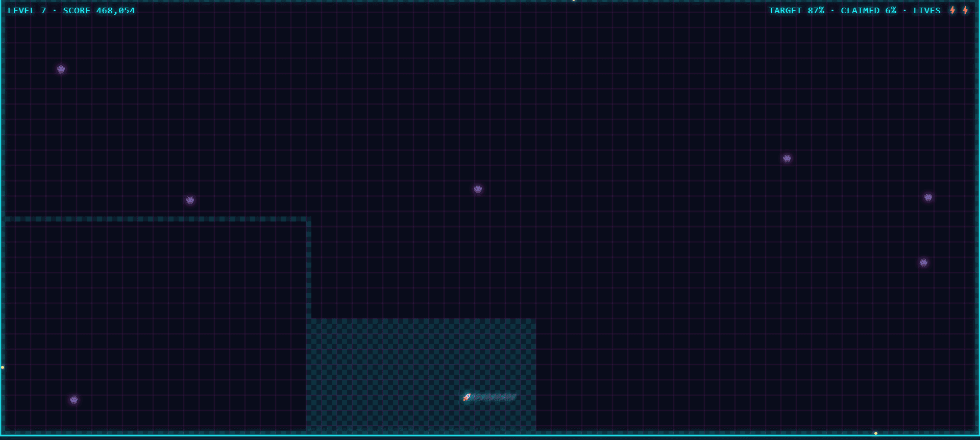Click the upper alien near the right border

tap(928, 197)
